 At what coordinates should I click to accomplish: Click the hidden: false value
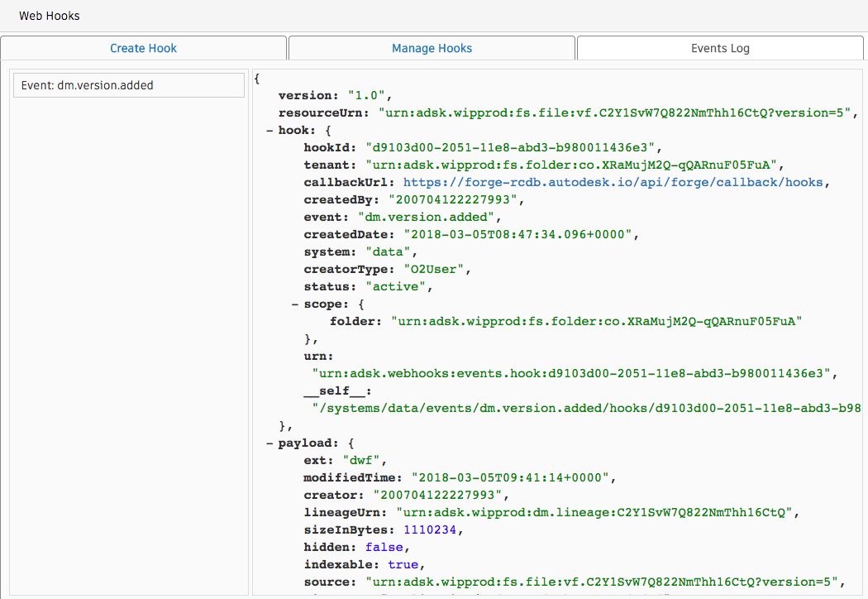click(384, 547)
